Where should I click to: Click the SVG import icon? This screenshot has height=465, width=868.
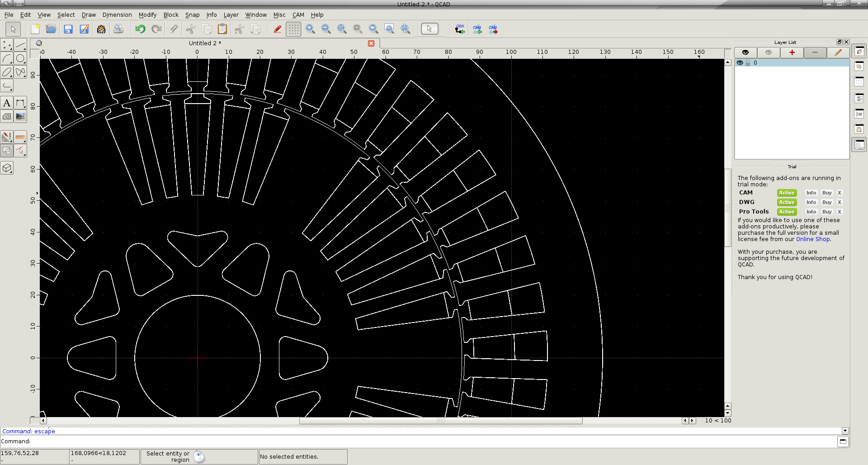[101, 29]
